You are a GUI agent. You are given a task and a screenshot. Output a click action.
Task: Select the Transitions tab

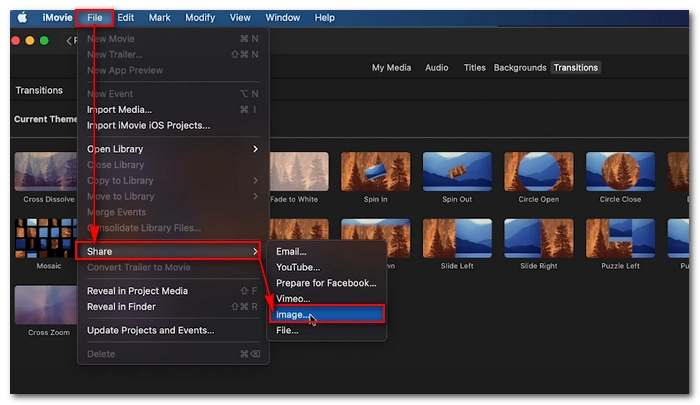click(575, 67)
